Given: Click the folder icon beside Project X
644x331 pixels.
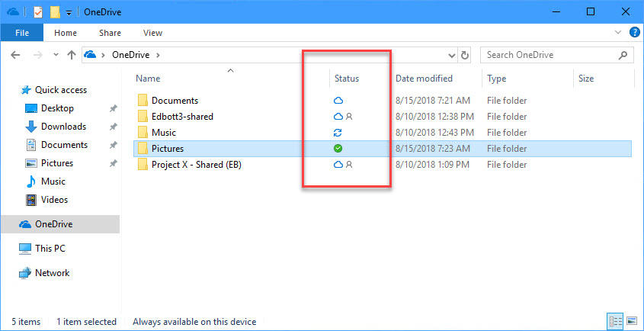Looking at the screenshot, I should (x=143, y=165).
